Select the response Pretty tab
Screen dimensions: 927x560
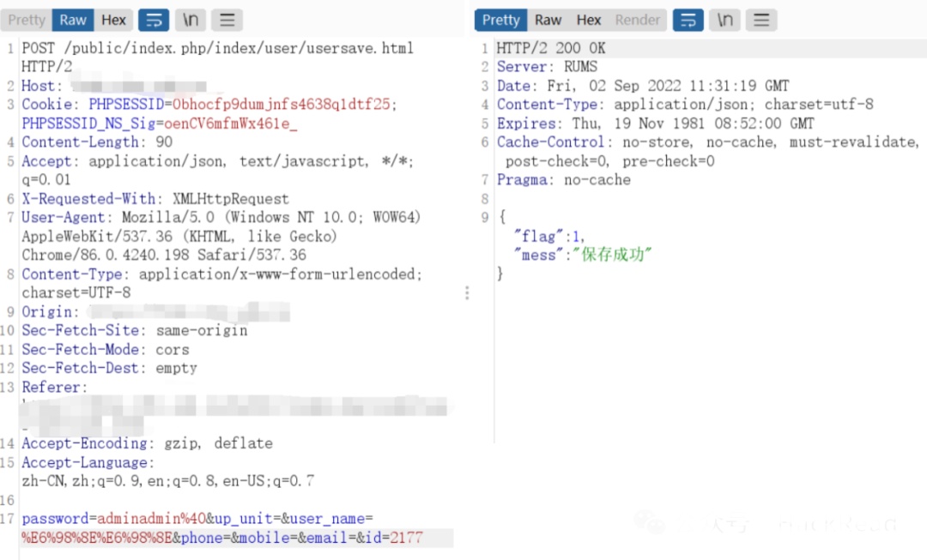pyautogui.click(x=500, y=20)
